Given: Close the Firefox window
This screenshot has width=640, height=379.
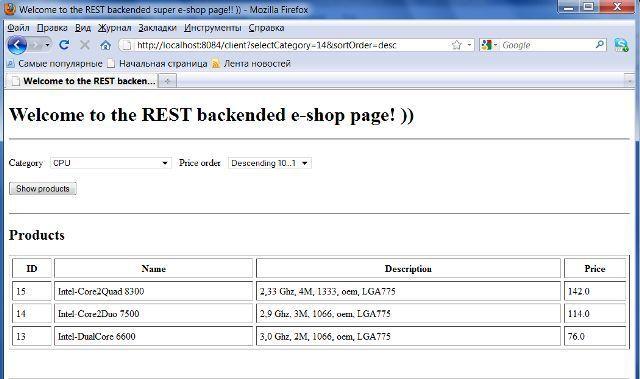Looking at the screenshot, I should pos(617,7).
